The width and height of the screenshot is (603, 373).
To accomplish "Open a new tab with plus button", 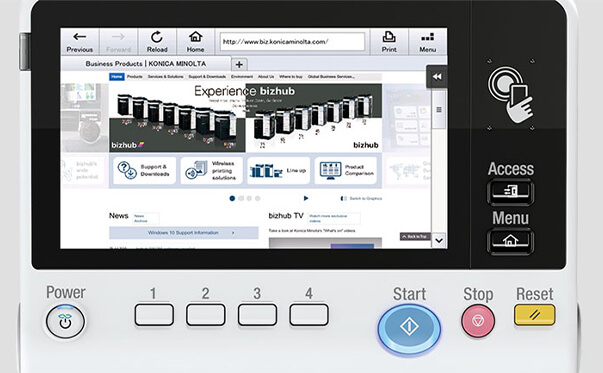I will (x=239, y=64).
